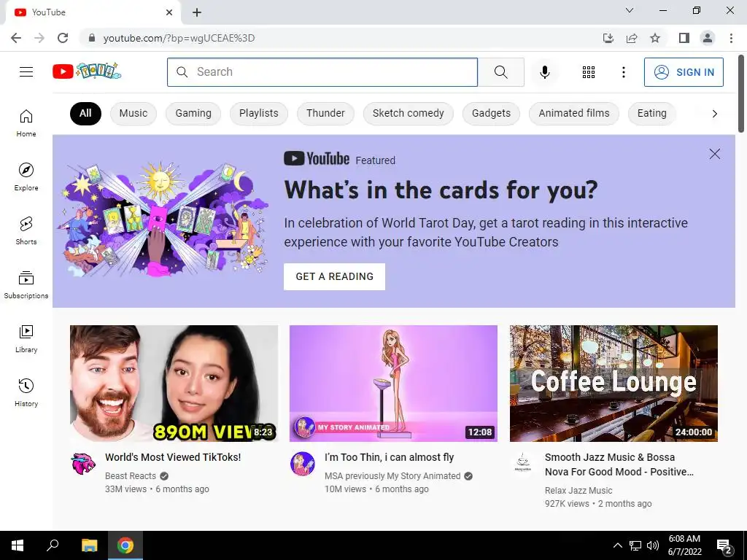This screenshot has height=560, width=747.
Task: Click the YouTube tarot logo
Action: coord(87,71)
